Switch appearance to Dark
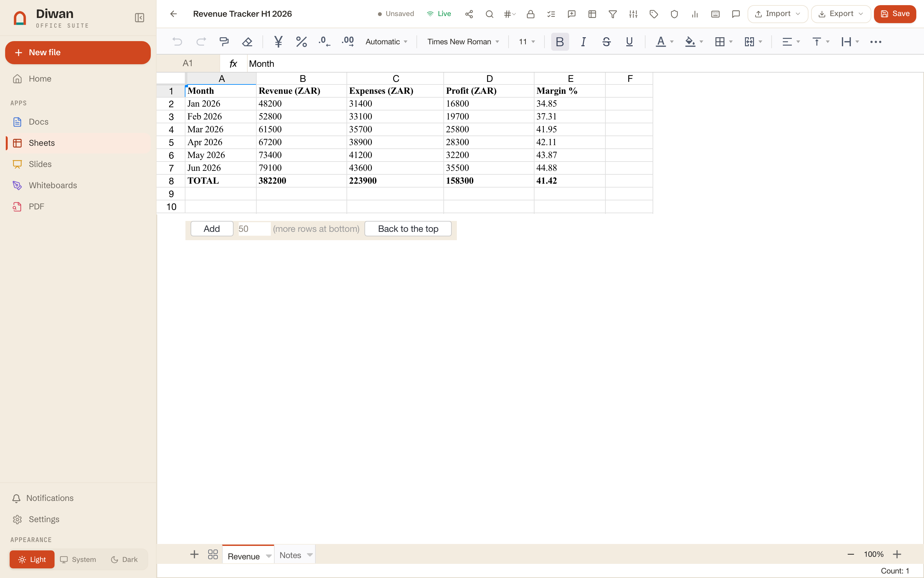 coord(124,559)
